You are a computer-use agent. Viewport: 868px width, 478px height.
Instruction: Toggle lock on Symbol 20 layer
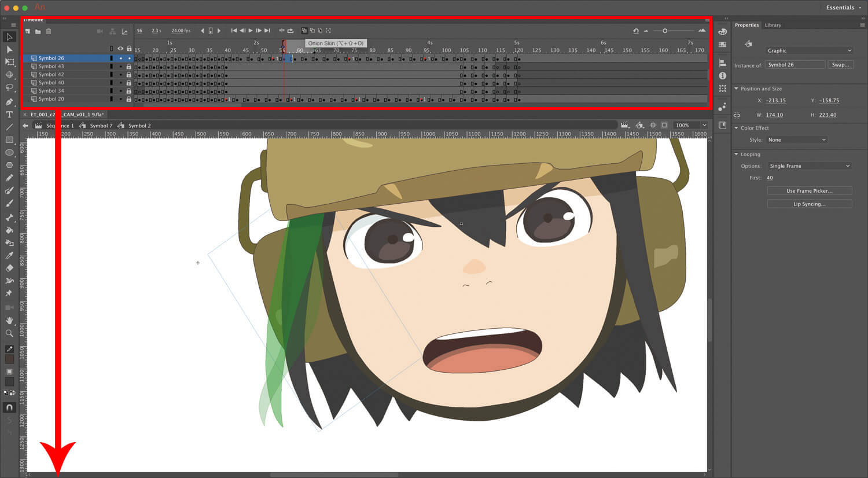coord(128,100)
